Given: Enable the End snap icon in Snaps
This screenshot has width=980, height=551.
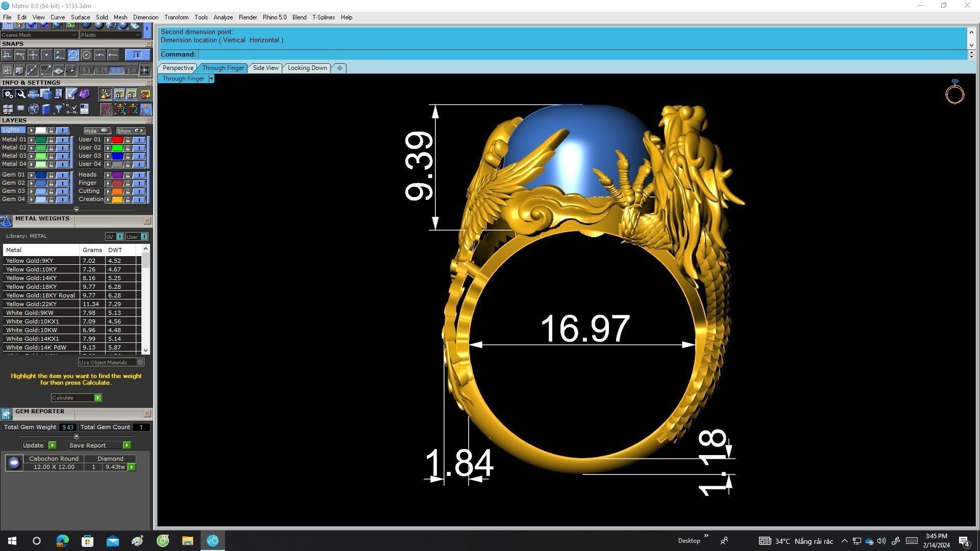Looking at the screenshot, I should pyautogui.click(x=113, y=55).
